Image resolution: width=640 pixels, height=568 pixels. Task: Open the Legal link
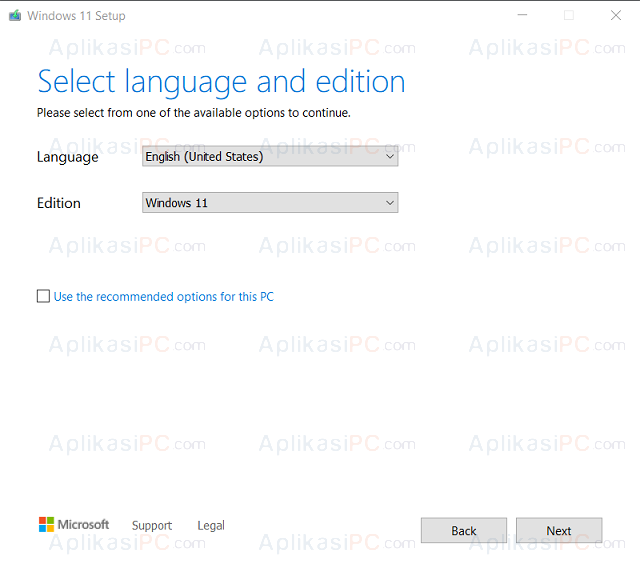[x=211, y=526]
